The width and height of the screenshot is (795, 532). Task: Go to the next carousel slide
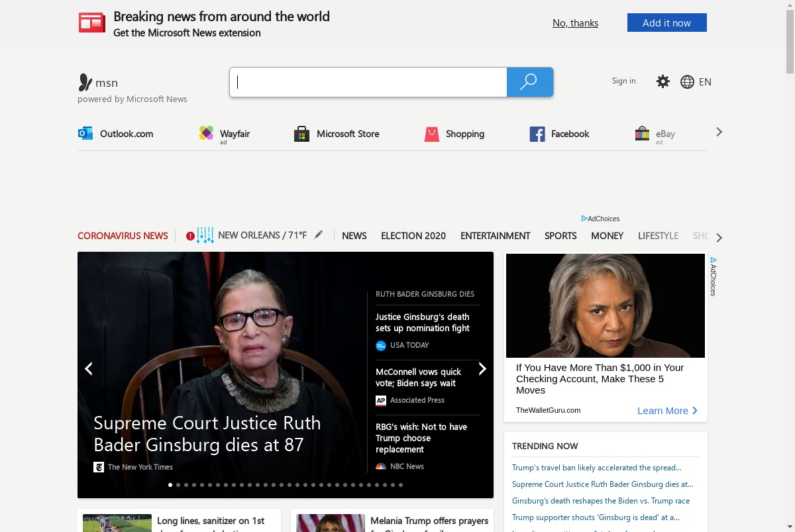pyautogui.click(x=482, y=369)
